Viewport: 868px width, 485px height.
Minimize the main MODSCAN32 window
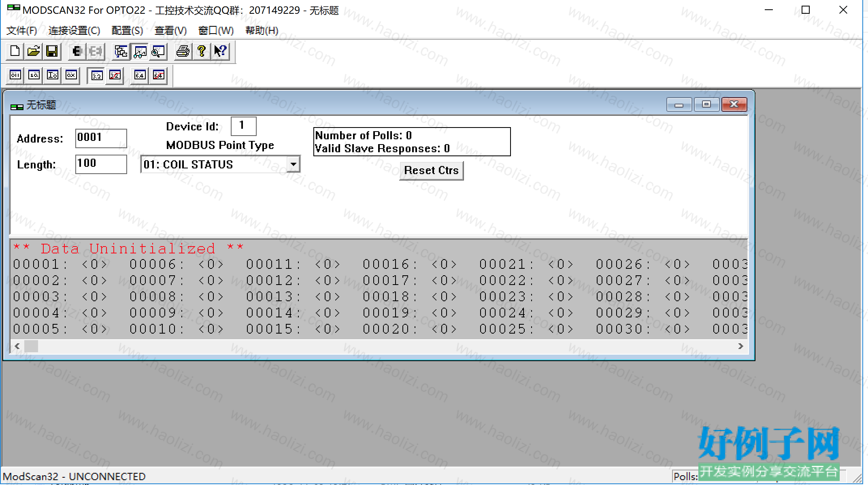pyautogui.click(x=769, y=10)
